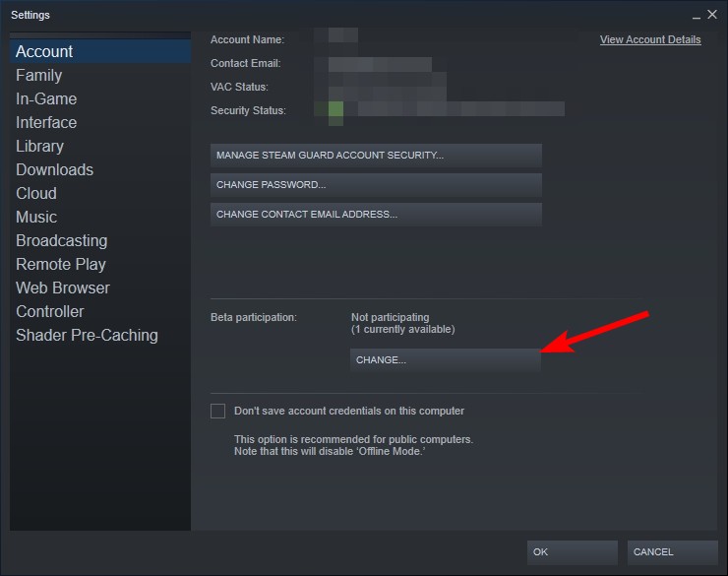
Task: Go to Interface settings
Action: point(46,123)
